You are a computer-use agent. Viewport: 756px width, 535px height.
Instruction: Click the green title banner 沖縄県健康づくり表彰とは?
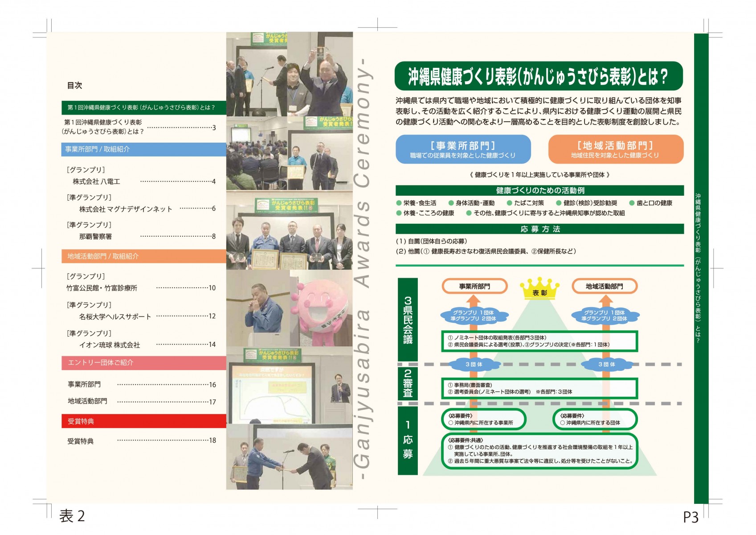point(539,76)
